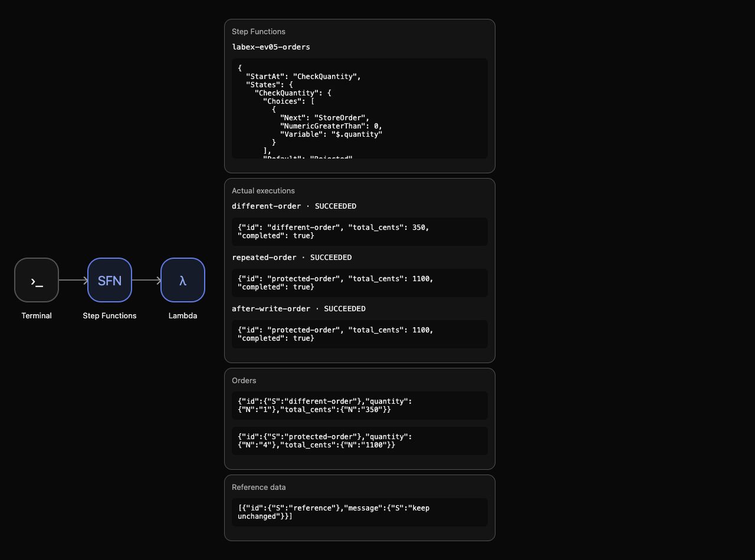This screenshot has height=560, width=755.
Task: Click the output JSON under repeated-order
Action: click(x=360, y=283)
